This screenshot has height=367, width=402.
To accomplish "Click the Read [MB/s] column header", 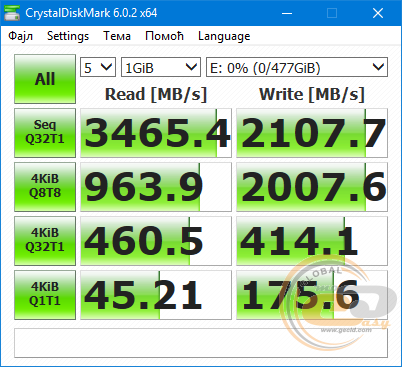I will point(156,94).
